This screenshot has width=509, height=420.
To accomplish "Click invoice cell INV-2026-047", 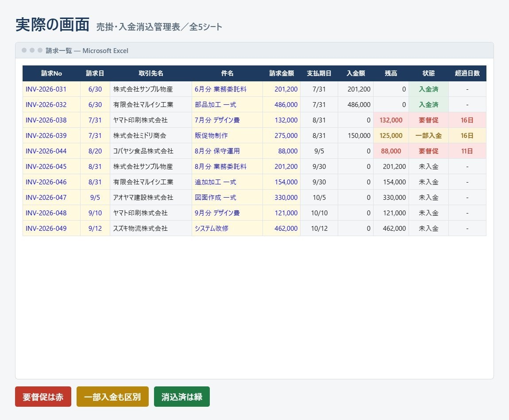I will (x=51, y=197).
